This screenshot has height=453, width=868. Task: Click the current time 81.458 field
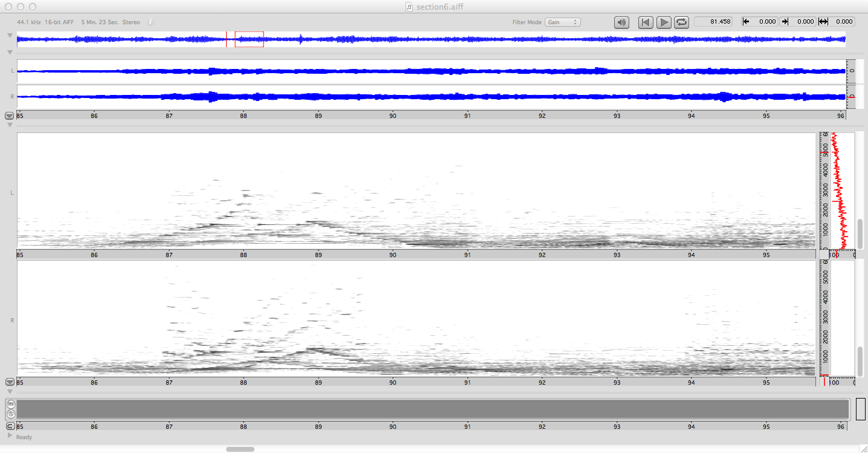713,22
